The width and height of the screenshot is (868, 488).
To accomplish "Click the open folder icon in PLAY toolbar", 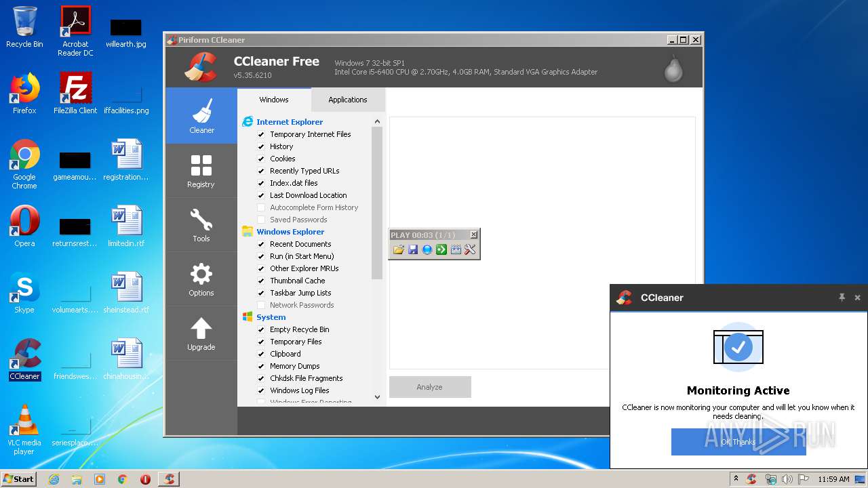I will point(399,249).
